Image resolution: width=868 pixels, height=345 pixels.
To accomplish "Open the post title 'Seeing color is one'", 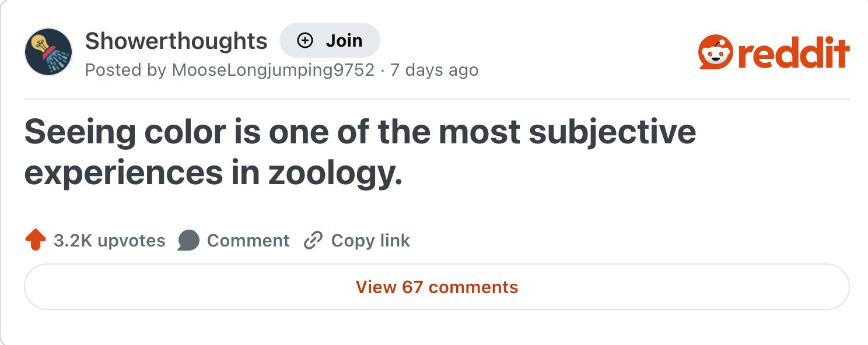I will pos(359,132).
